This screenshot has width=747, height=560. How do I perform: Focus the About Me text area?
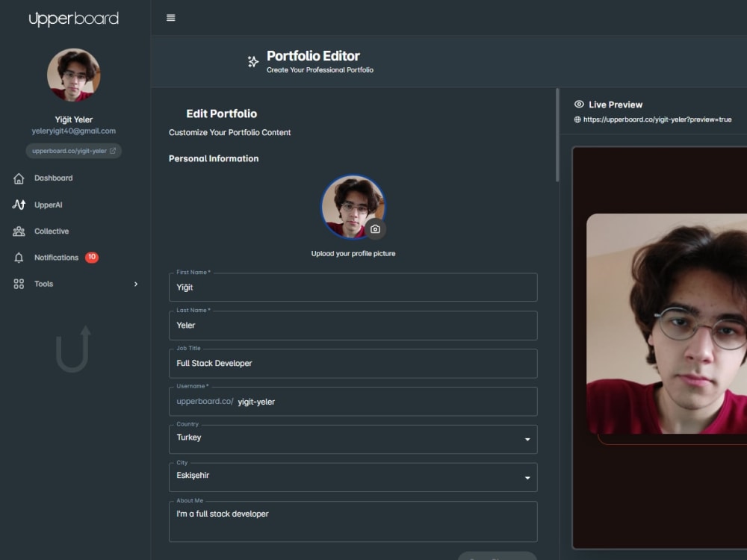point(353,521)
